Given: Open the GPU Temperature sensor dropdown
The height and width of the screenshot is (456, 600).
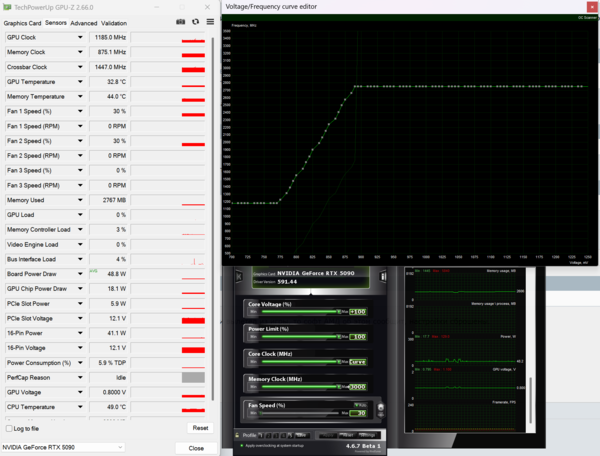Looking at the screenshot, I should pos(80,81).
